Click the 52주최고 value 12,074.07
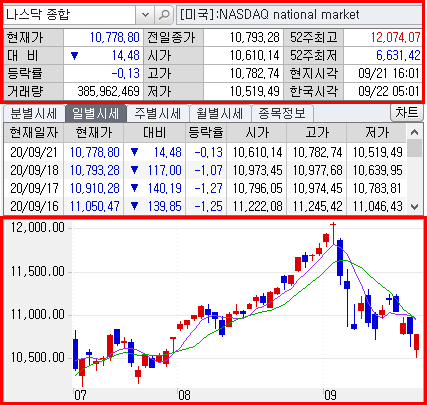Screen dimensions: 427x405 tap(396, 38)
